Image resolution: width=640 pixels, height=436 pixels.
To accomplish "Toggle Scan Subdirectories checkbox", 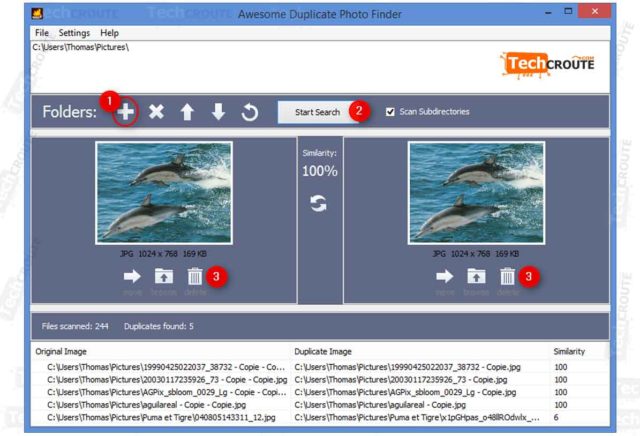I will point(390,111).
